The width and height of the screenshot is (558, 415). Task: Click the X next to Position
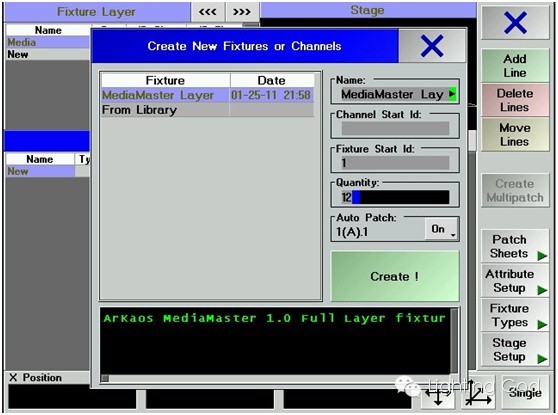tap(13, 378)
